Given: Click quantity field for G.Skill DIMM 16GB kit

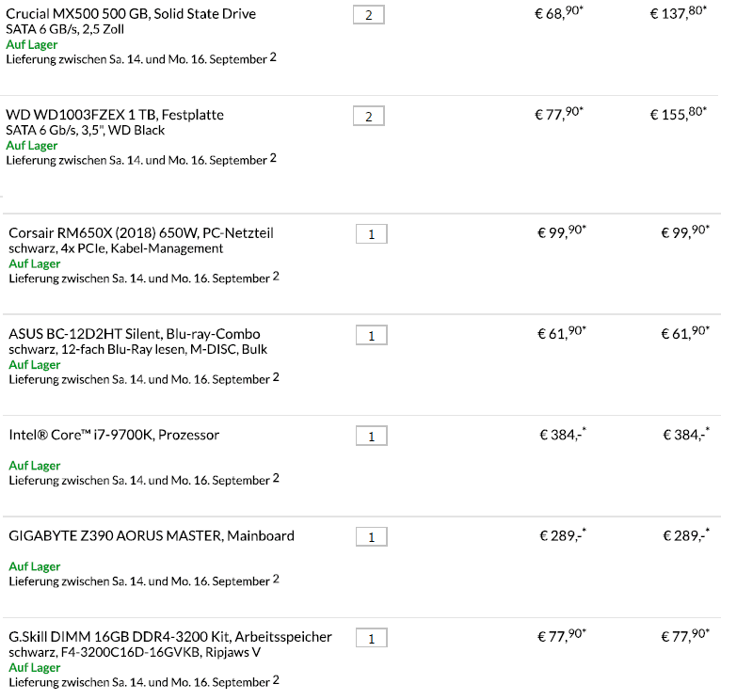Looking at the screenshot, I should [371, 638].
